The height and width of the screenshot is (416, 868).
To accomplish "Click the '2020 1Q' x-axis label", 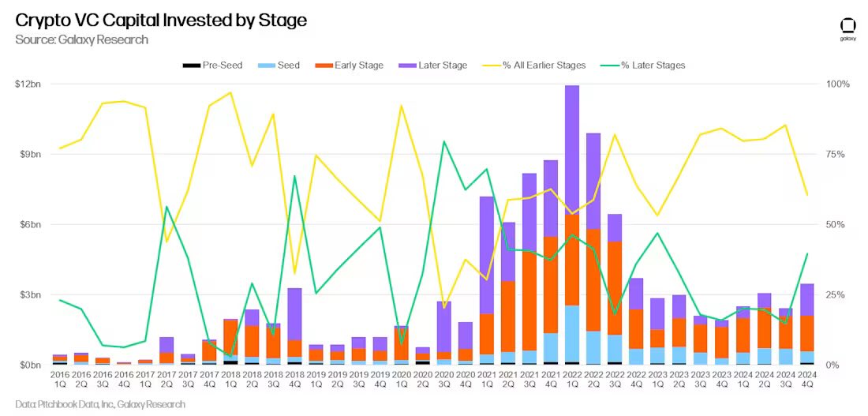I will point(402,381).
